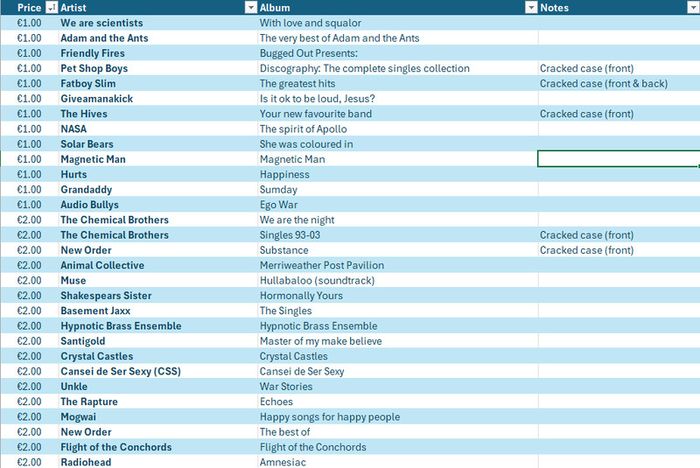700x468 pixels.
Task: Open the Price column sort/filter dropdown
Action: point(52,8)
